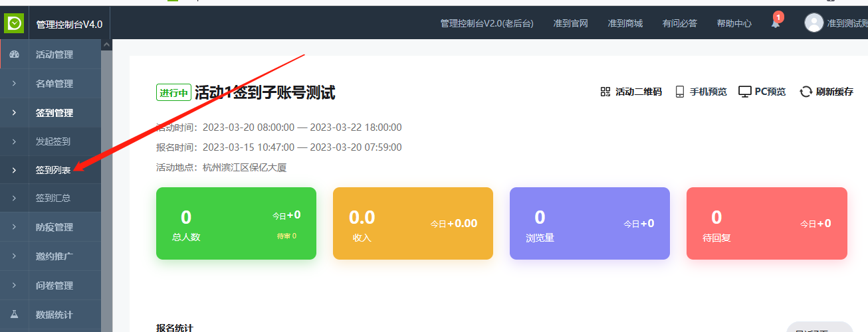The height and width of the screenshot is (332, 868).
Task: Click the sidebar scrollbar up arrow
Action: [x=106, y=45]
